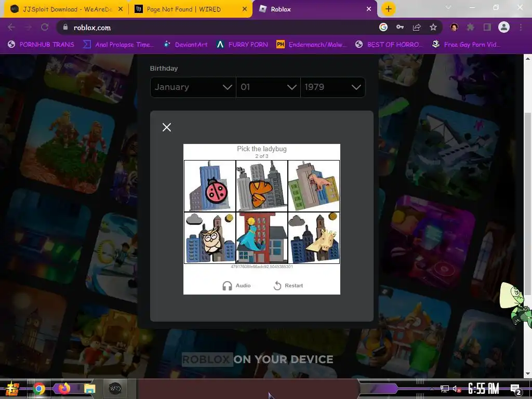Screen dimensions: 532x399
Task: Select the owl image tile
Action: [x=210, y=238]
